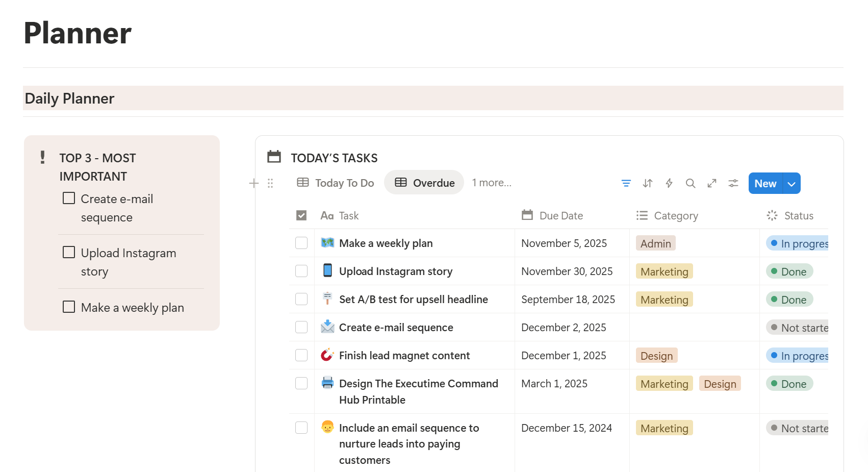868x472 pixels.
Task: Check the Create e-mail sequence to-do box
Action: [x=69, y=198]
